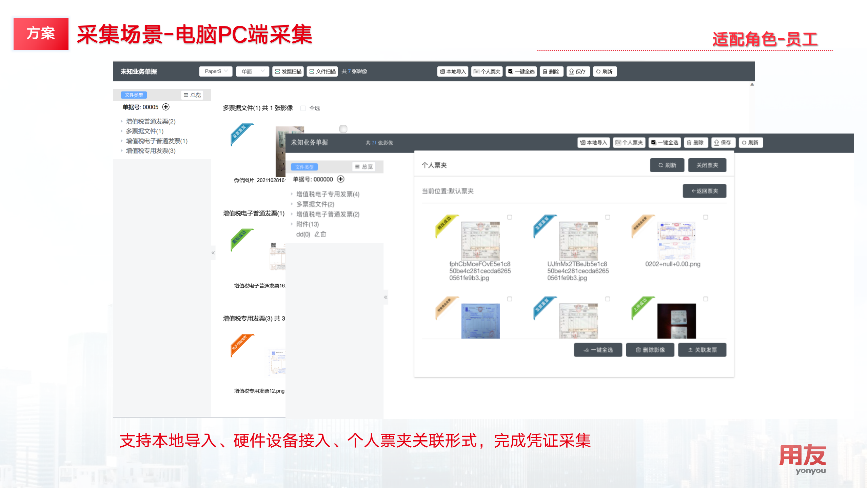Click the 删除 trash button in first toolbar
The image size is (868, 488).
tap(551, 72)
